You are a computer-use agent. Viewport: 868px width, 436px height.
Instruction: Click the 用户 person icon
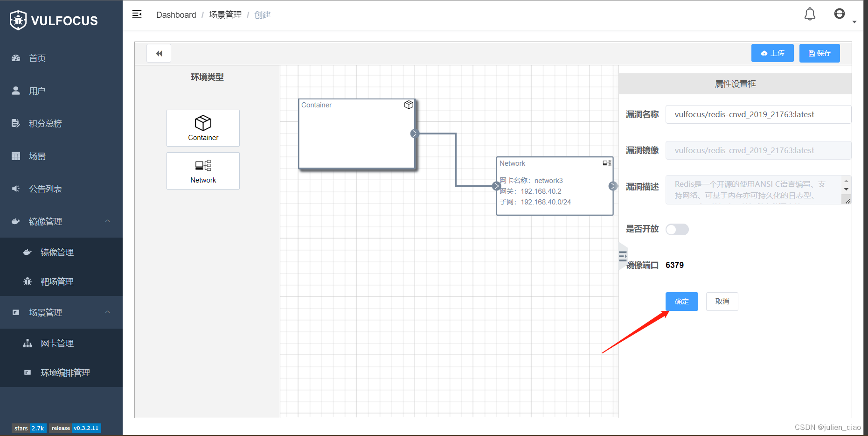point(16,91)
